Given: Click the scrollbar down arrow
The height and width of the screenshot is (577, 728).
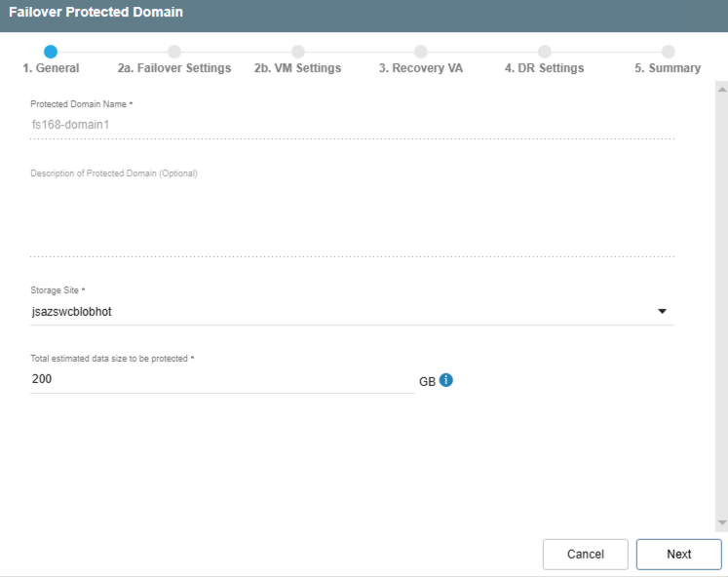Looking at the screenshot, I should pos(721,523).
